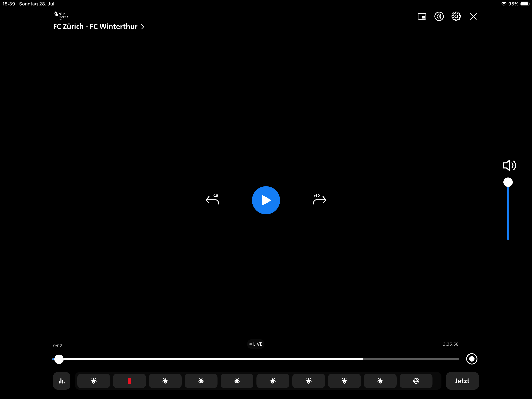Viewport: 532px width, 399px height.
Task: Skip forward 30 seconds
Action: pos(320,200)
